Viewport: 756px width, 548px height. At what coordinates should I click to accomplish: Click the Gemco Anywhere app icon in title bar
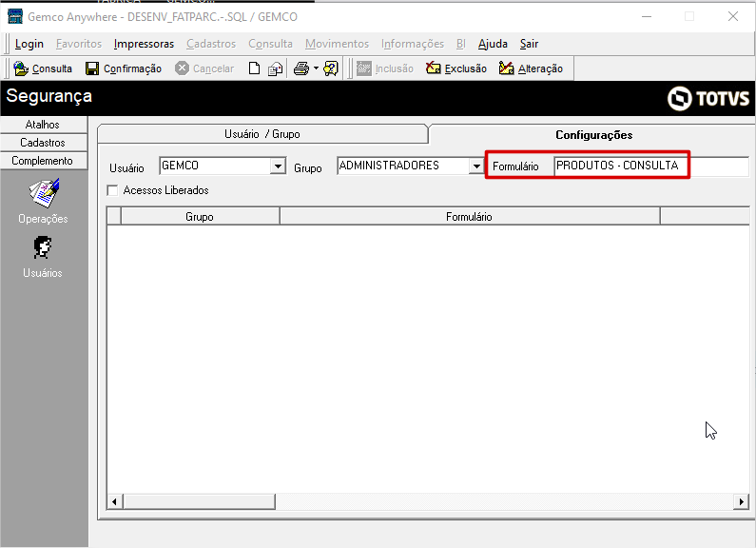tap(15, 16)
